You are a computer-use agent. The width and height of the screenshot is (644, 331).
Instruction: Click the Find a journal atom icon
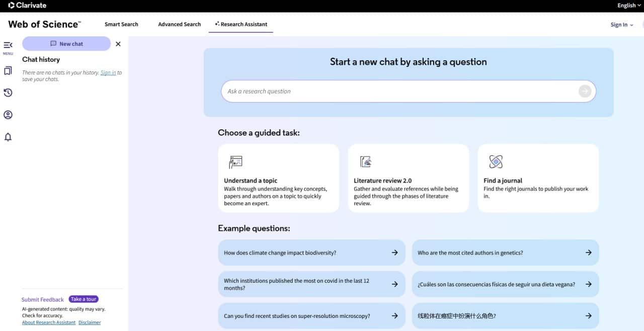pyautogui.click(x=496, y=161)
